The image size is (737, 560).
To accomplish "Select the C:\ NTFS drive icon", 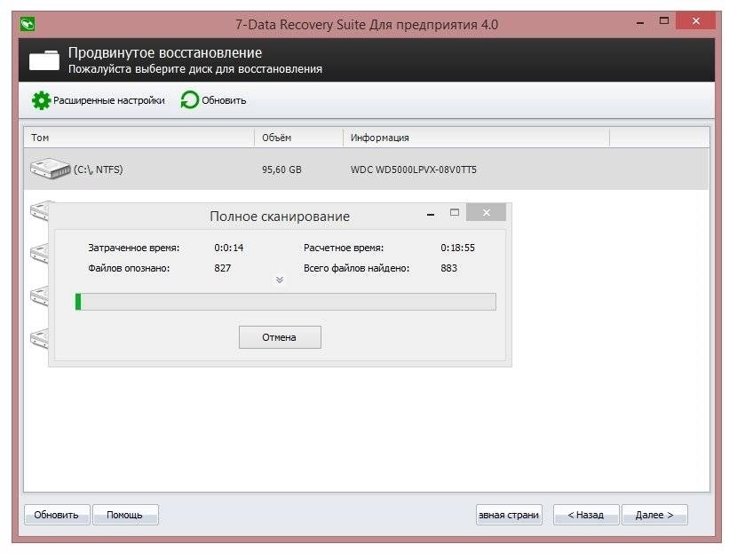I will pyautogui.click(x=50, y=169).
